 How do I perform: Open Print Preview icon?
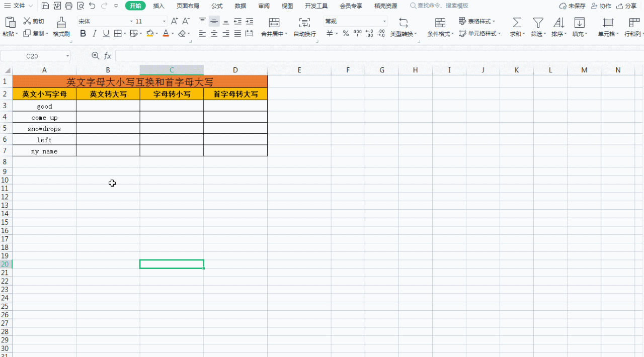click(x=80, y=6)
